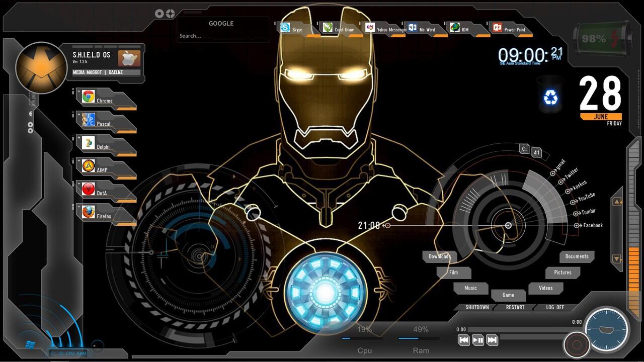Open the Downloads folder button
Screen dimensions: 644x362
click(x=439, y=256)
